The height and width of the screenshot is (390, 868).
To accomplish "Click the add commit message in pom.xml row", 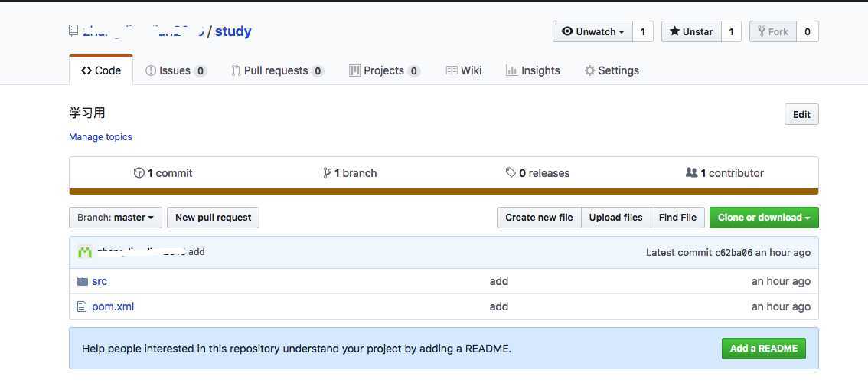I will (499, 306).
